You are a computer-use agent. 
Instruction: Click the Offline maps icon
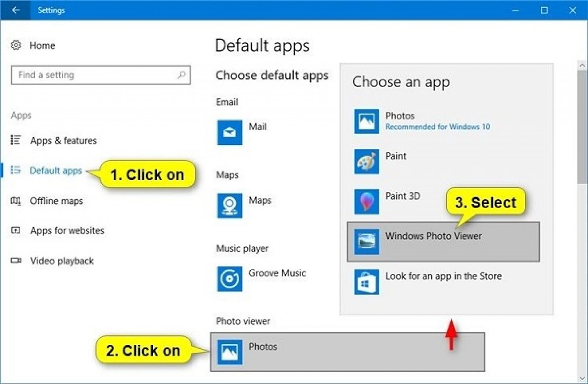pyautogui.click(x=16, y=201)
